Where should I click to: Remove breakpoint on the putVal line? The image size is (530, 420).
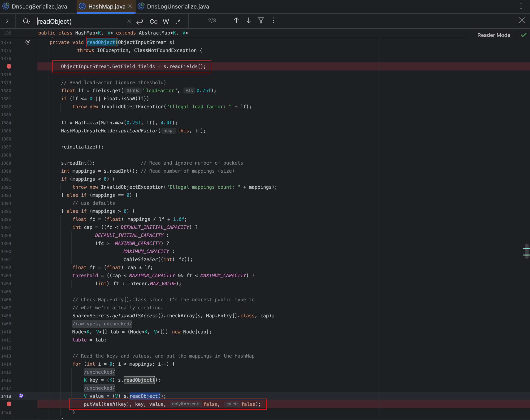pyautogui.click(x=9, y=404)
